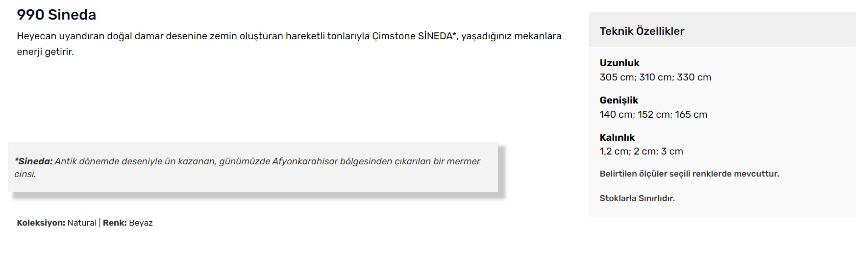This screenshot has width=868, height=258.
Task: Click the 990 Sineda product title
Action: pyautogui.click(x=56, y=15)
